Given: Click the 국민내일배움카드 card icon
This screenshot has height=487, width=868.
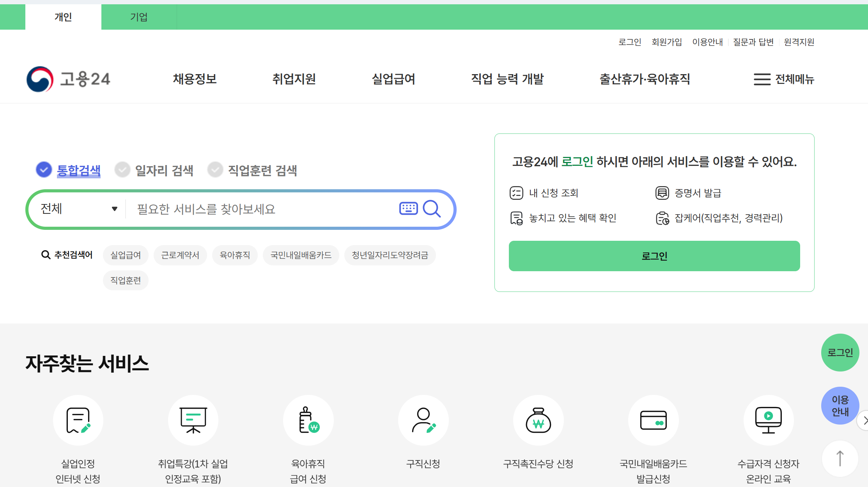Looking at the screenshot, I should [653, 420].
